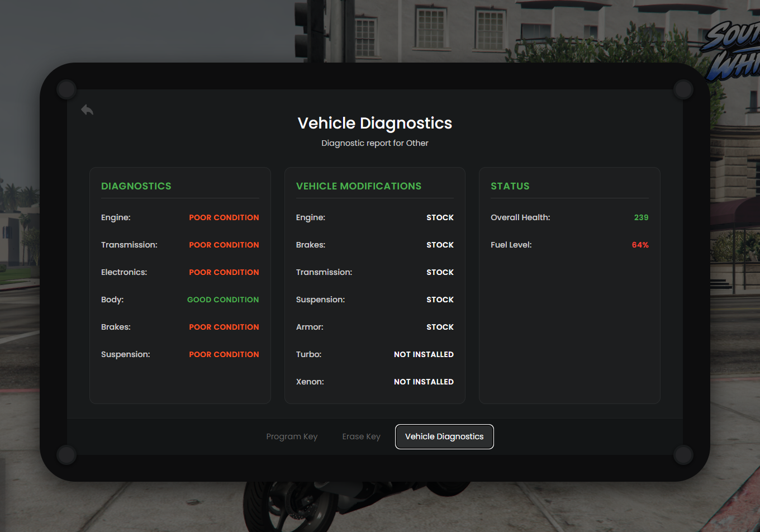Click the VEHICLE MODIFICATIONS heading
The width and height of the screenshot is (760, 532).
359,186
